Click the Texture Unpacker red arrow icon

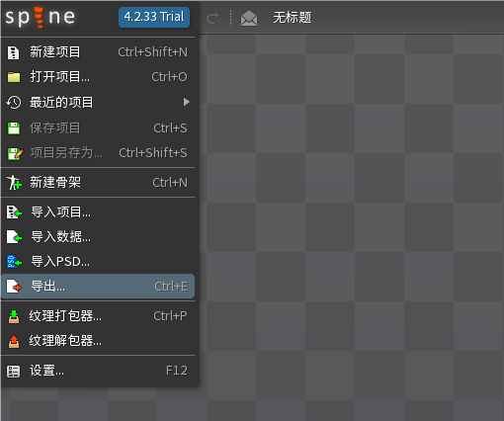(14, 341)
